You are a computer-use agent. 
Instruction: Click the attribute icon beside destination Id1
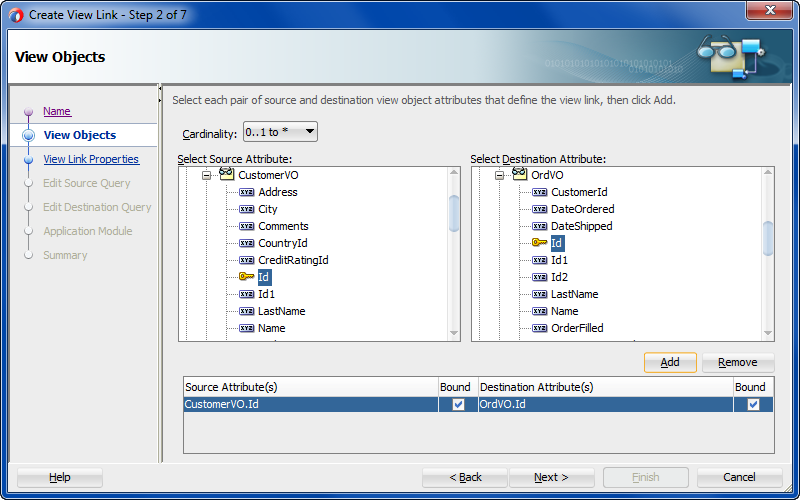(x=539, y=260)
